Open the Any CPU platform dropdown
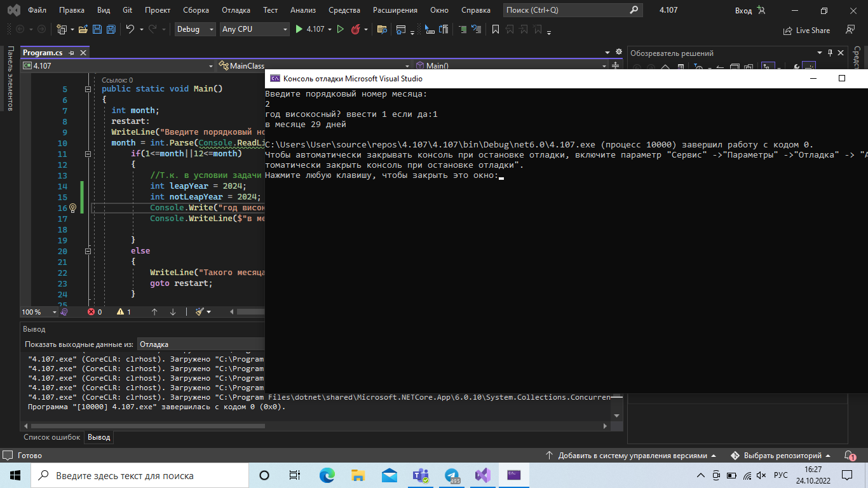 (x=254, y=29)
